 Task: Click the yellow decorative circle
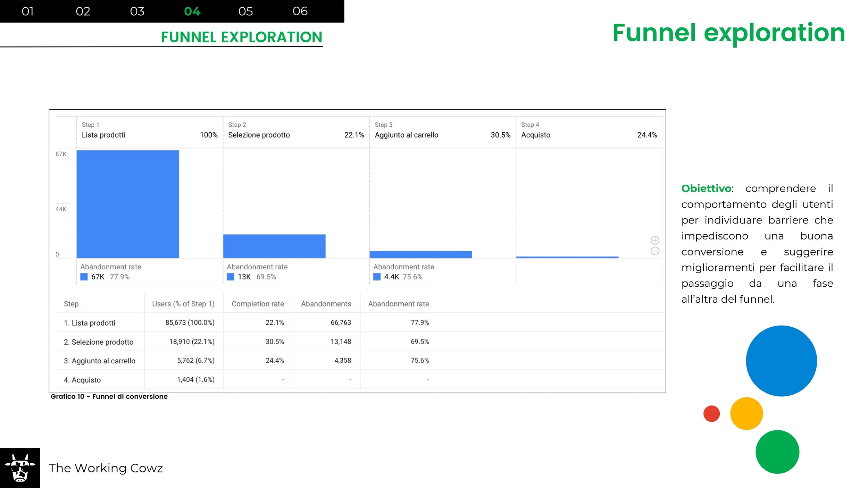click(x=746, y=414)
